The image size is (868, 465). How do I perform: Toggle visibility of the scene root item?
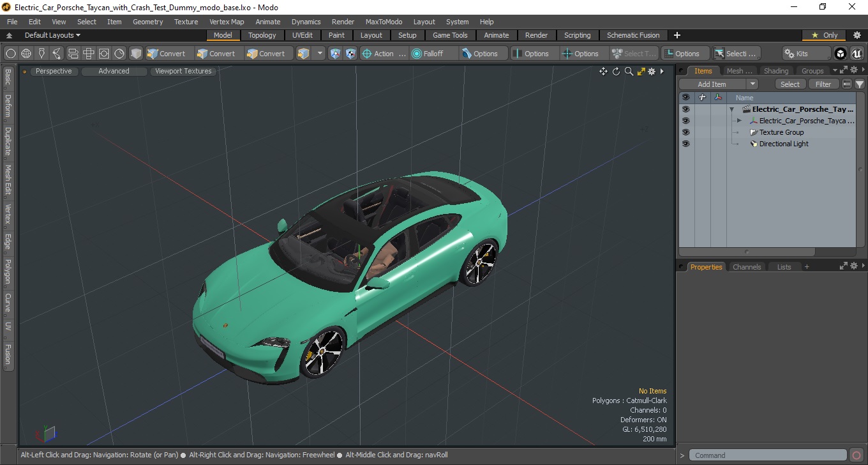click(x=685, y=109)
